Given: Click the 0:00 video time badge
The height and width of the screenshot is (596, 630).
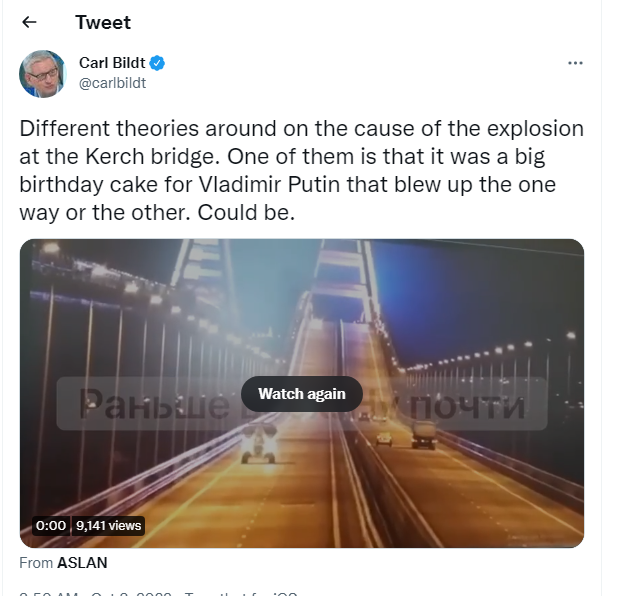Looking at the screenshot, I should pos(51,526).
